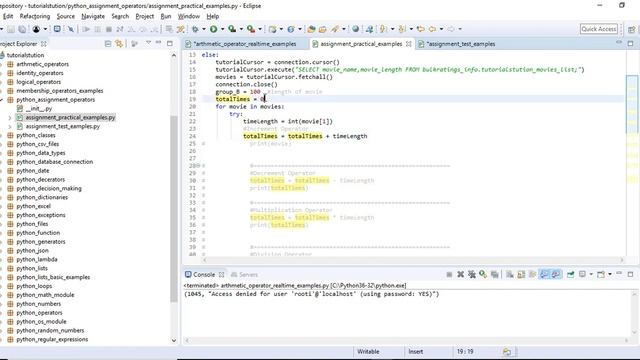Open the Run button dropdown arrow
640x360 pixels.
[x=222, y=29]
